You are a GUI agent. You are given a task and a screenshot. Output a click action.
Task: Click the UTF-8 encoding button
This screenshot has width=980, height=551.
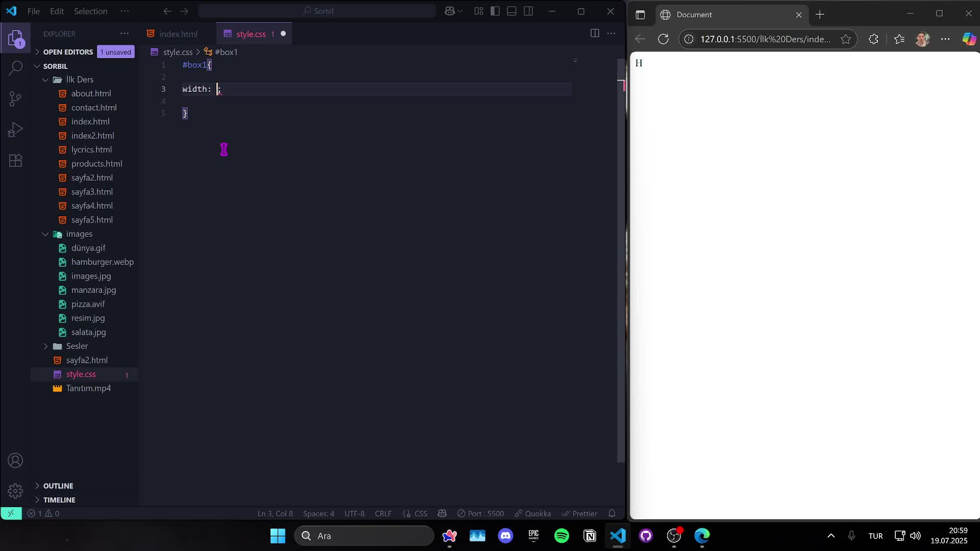[x=354, y=513]
